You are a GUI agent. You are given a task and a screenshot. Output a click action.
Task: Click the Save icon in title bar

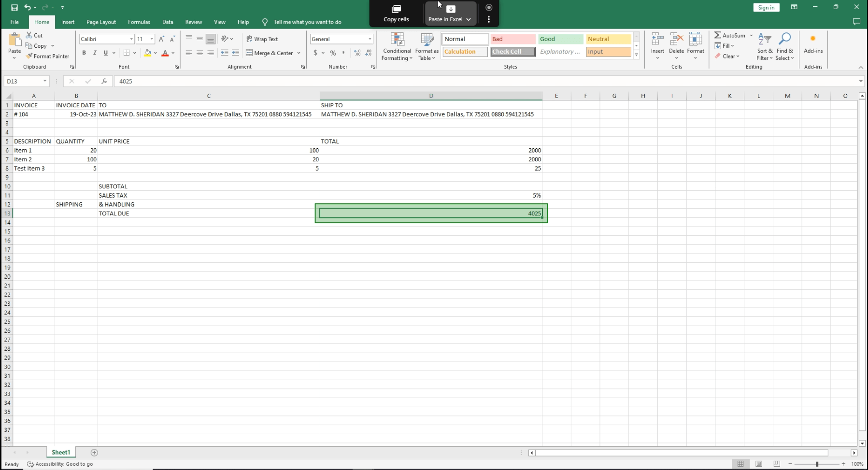[14, 7]
